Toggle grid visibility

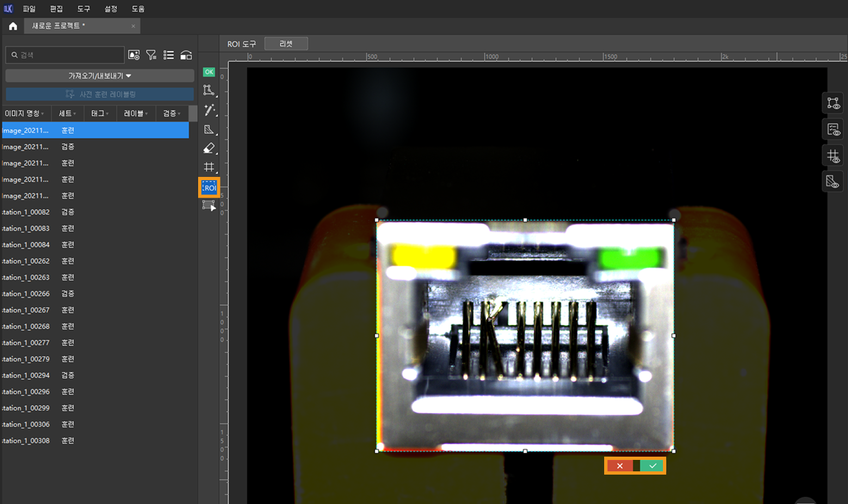coord(833,156)
